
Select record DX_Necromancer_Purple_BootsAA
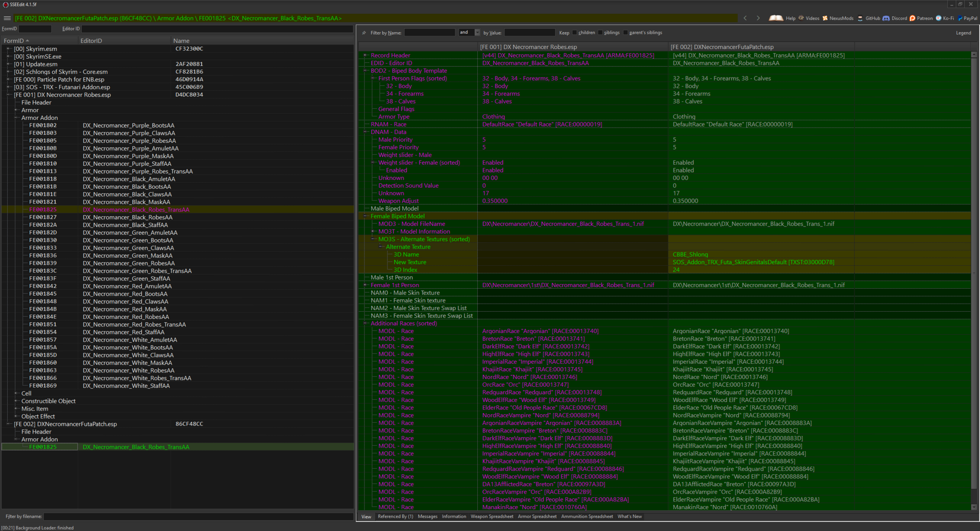click(x=129, y=125)
